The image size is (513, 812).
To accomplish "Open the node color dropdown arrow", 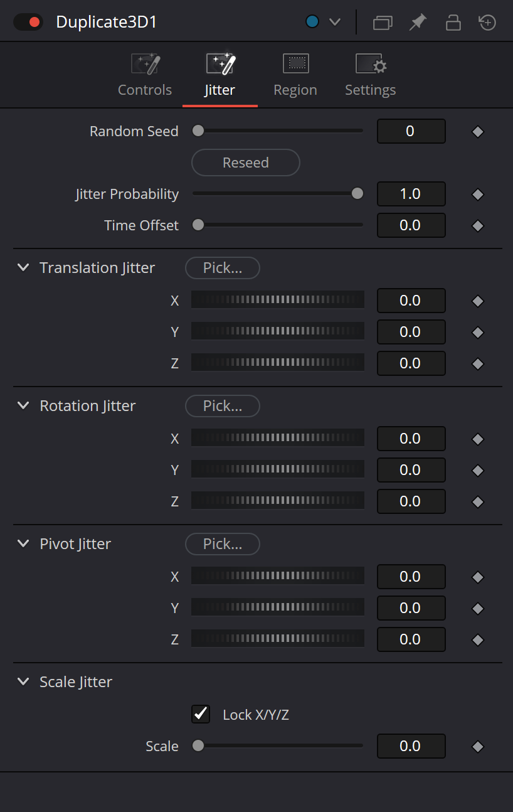I will 335,23.
